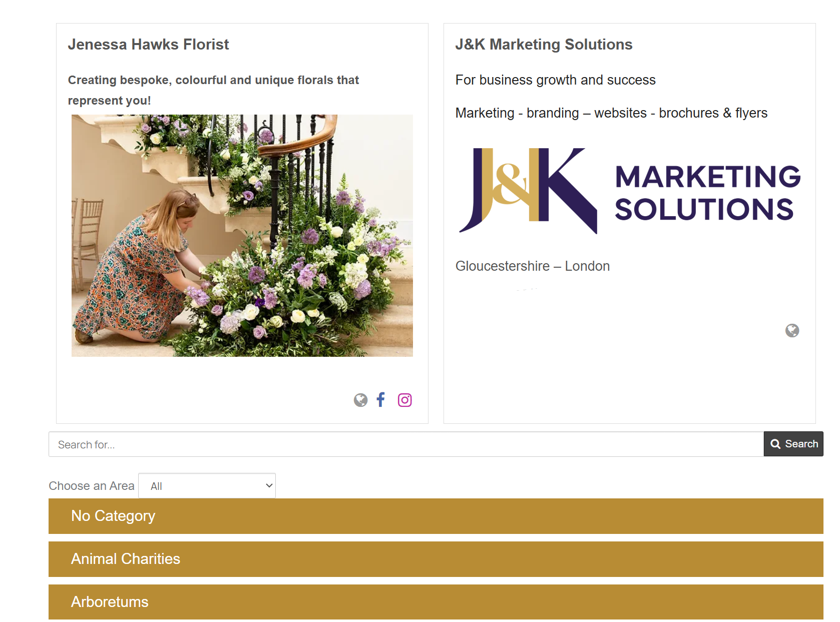Click the Search button
840x622 pixels.
click(x=793, y=444)
